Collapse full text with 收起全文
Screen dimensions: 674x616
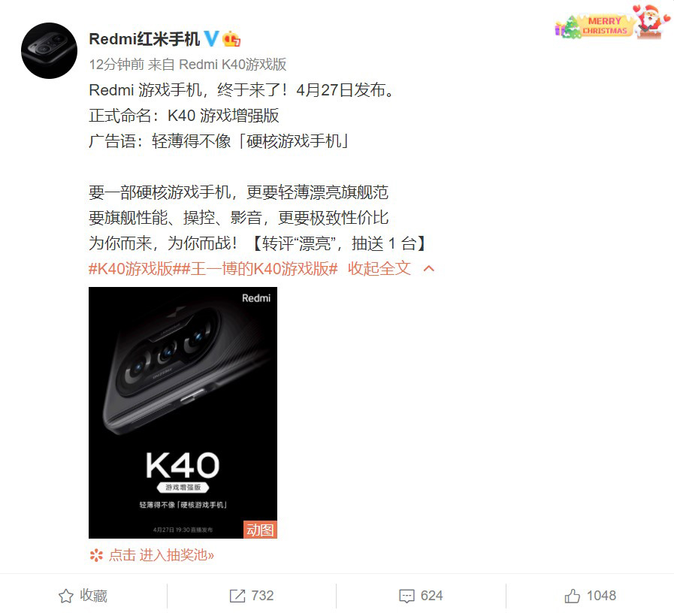(x=379, y=268)
